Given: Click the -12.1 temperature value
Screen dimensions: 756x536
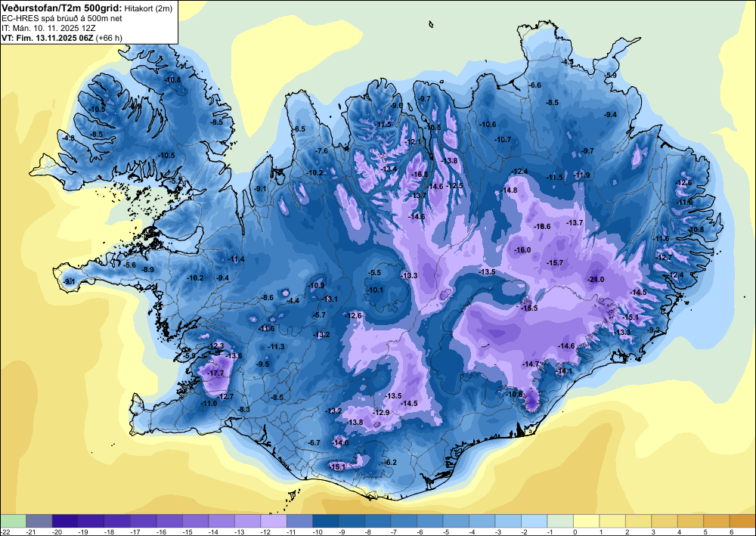Looking at the screenshot, I should [x=414, y=141].
